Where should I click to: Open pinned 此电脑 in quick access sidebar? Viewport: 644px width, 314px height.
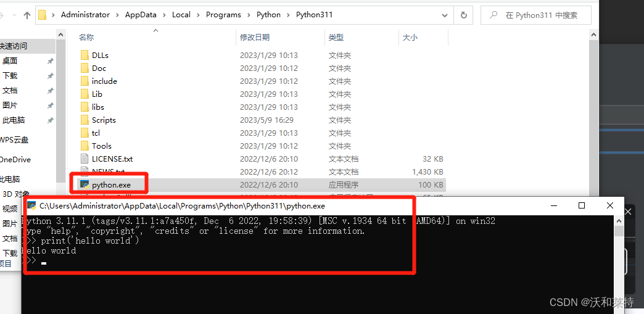[x=14, y=120]
